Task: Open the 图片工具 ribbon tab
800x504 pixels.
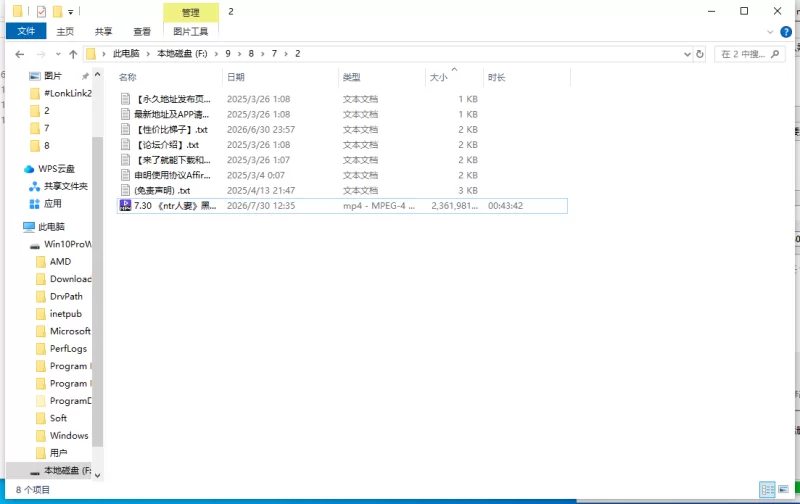Action: (190, 32)
